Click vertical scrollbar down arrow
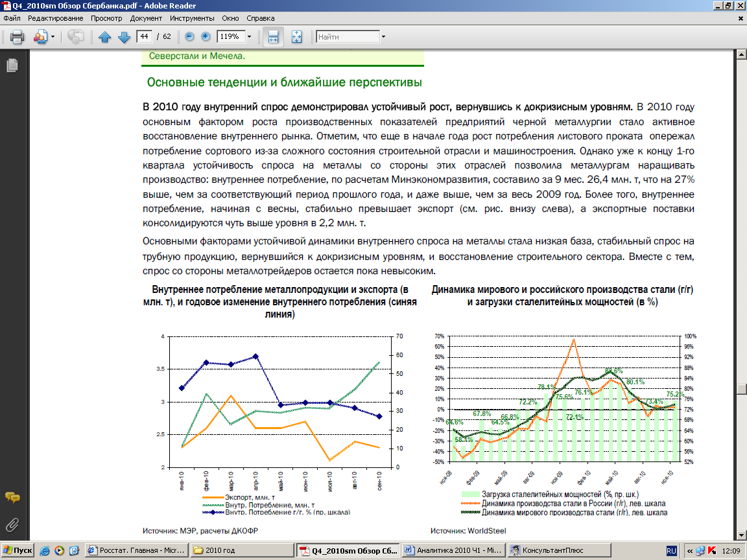Screen dimensions: 747x560 pos(741,535)
